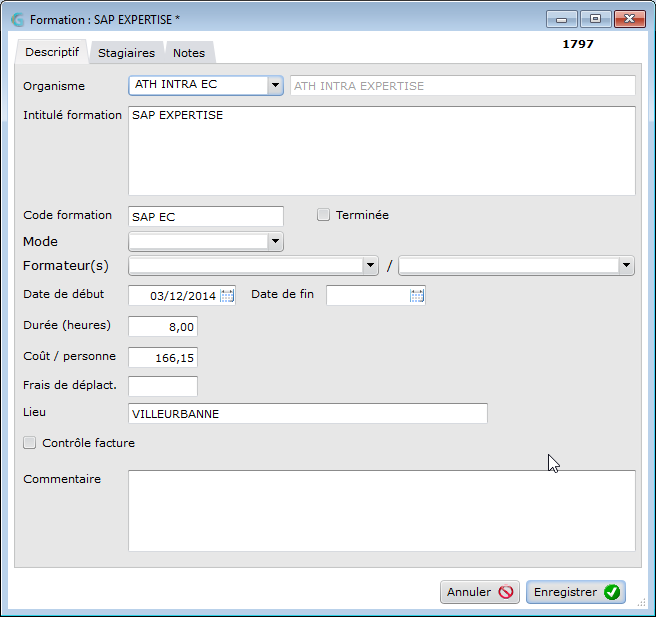This screenshot has height=617, width=656.
Task: Click the application logo in title bar
Action: tap(18, 20)
